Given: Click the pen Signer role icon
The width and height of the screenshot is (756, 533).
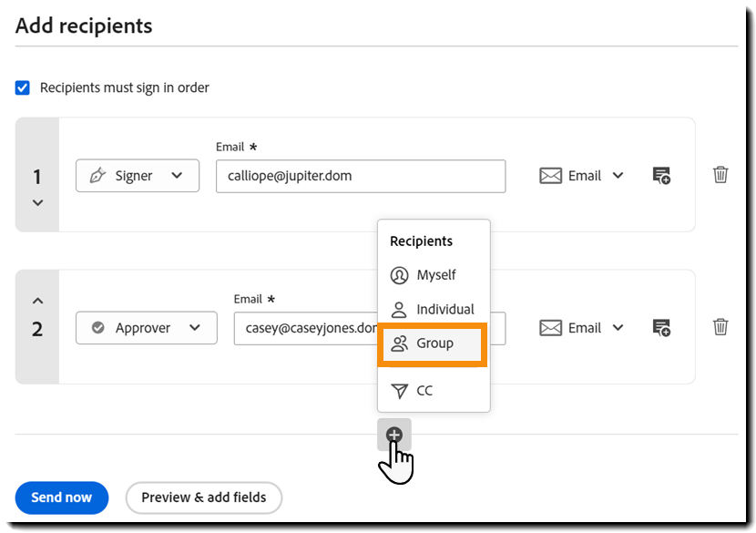Looking at the screenshot, I should [x=97, y=176].
